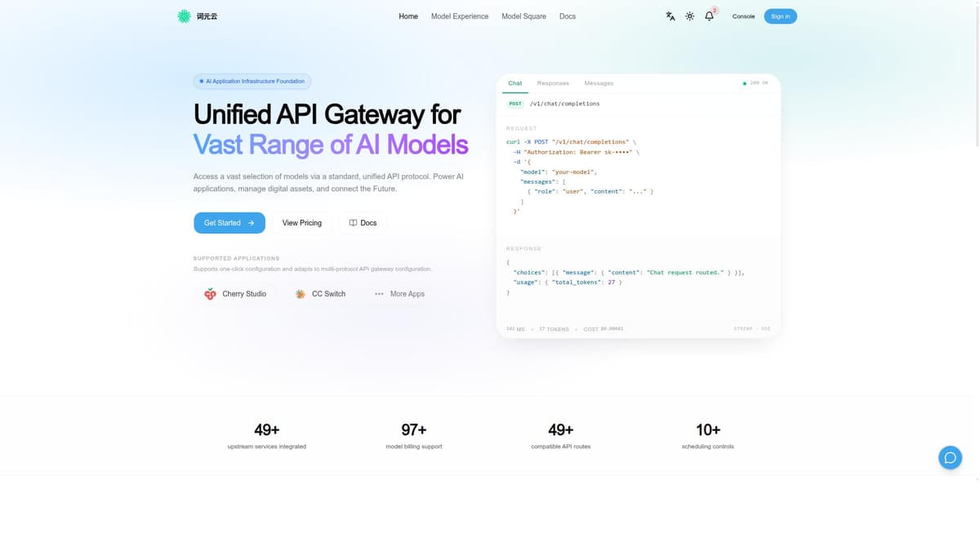Click the 200 OK status indicator
Image resolution: width=980 pixels, height=551 pixels.
pyautogui.click(x=755, y=83)
